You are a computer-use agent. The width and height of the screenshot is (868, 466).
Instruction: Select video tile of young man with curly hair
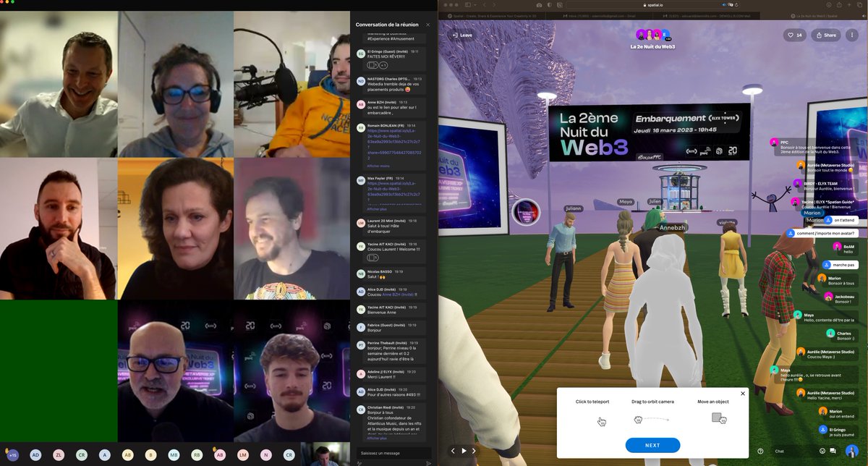[292, 371]
